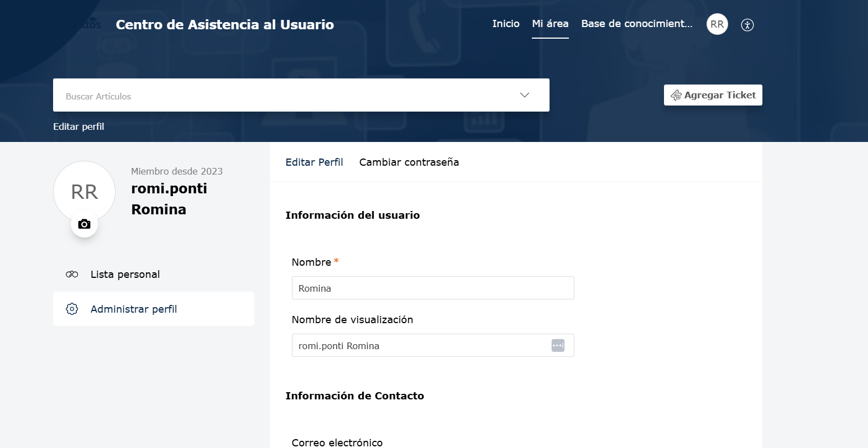Click the Editar perfil breadcrumb text
The width and height of the screenshot is (868, 448).
79,127
